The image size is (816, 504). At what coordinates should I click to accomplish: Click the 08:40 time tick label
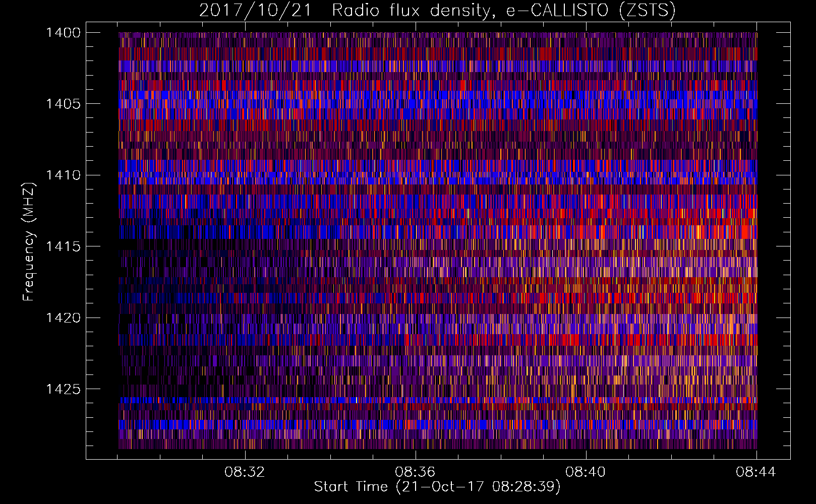586,472
